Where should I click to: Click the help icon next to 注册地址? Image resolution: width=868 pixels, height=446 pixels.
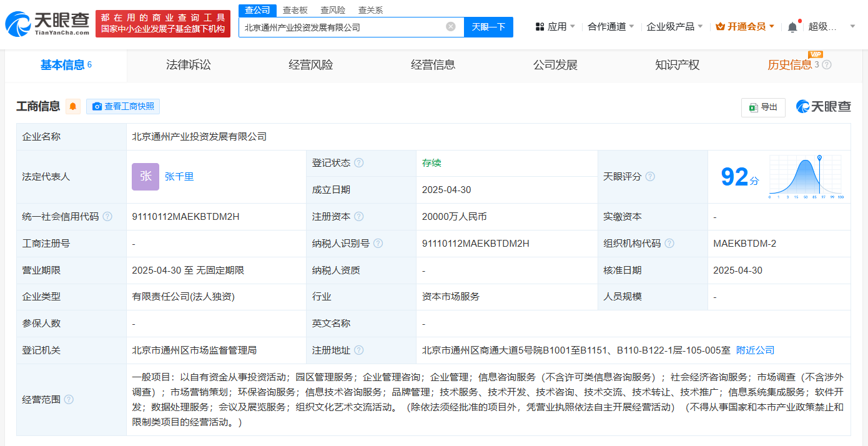pos(359,350)
